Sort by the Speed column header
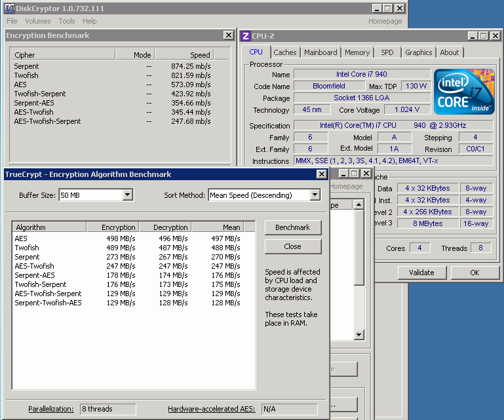Image resolution: width=504 pixels, height=420 pixels. click(185, 55)
